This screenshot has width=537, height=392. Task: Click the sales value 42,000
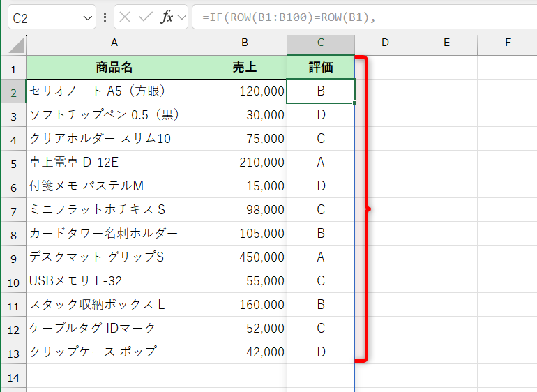pyautogui.click(x=245, y=352)
